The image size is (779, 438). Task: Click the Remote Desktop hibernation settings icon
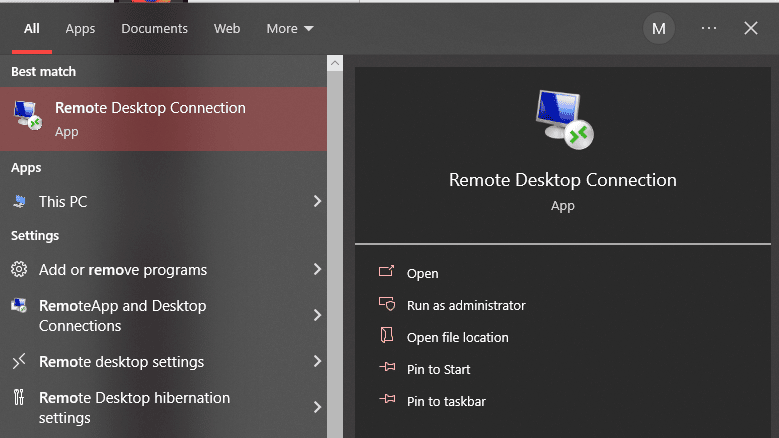click(x=19, y=398)
